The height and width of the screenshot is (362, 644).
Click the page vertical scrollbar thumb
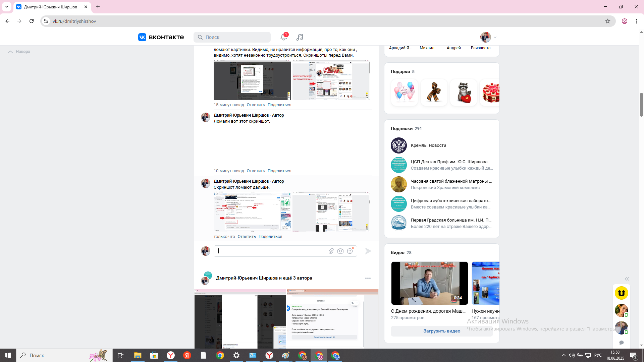(x=641, y=105)
